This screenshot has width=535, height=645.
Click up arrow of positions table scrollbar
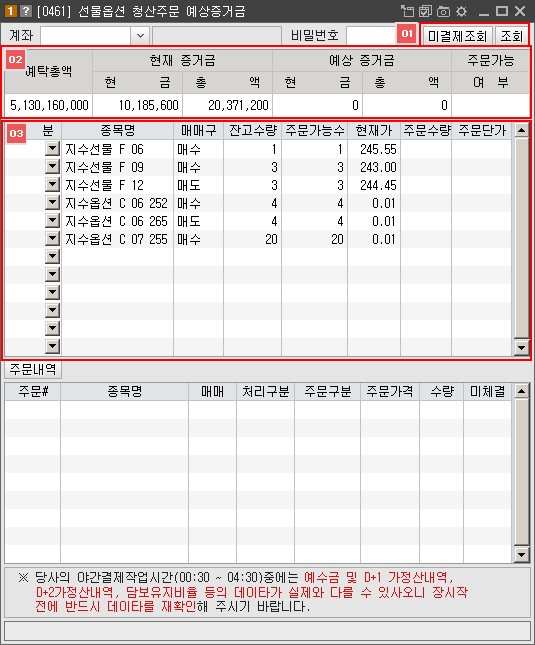[521, 130]
